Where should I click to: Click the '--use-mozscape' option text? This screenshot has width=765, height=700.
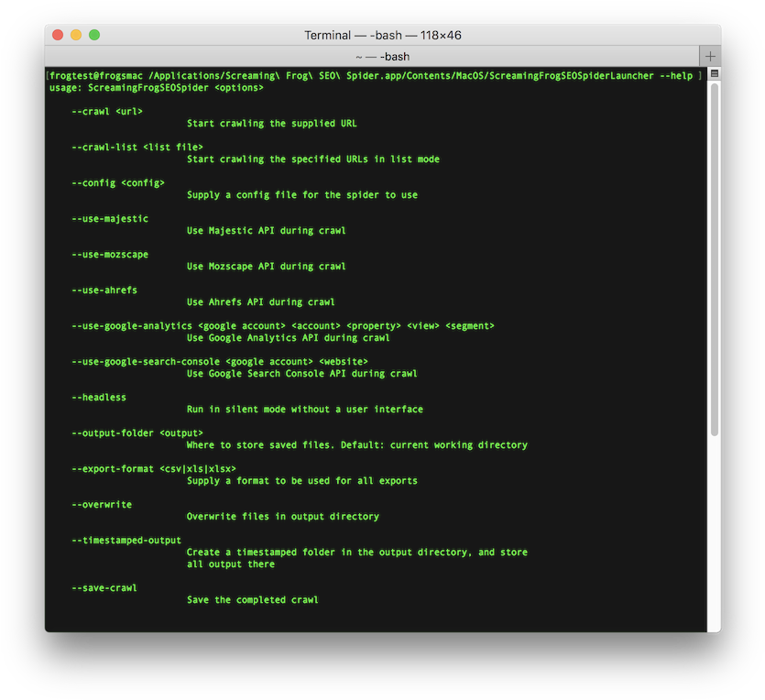(110, 254)
